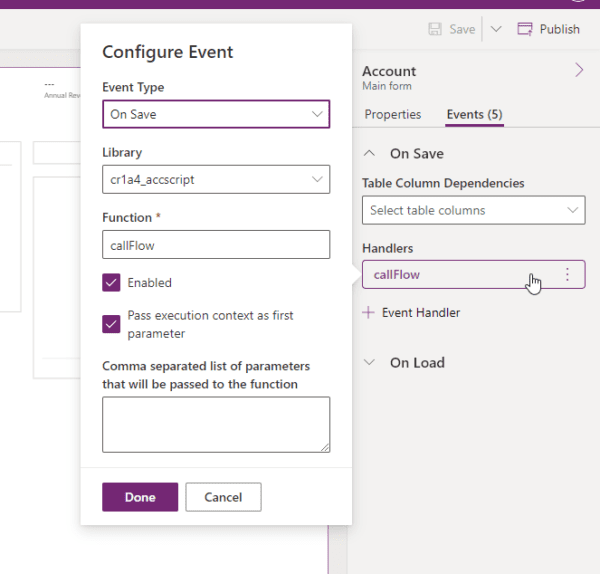Collapse the On Save section
The image size is (600, 574).
pos(370,154)
